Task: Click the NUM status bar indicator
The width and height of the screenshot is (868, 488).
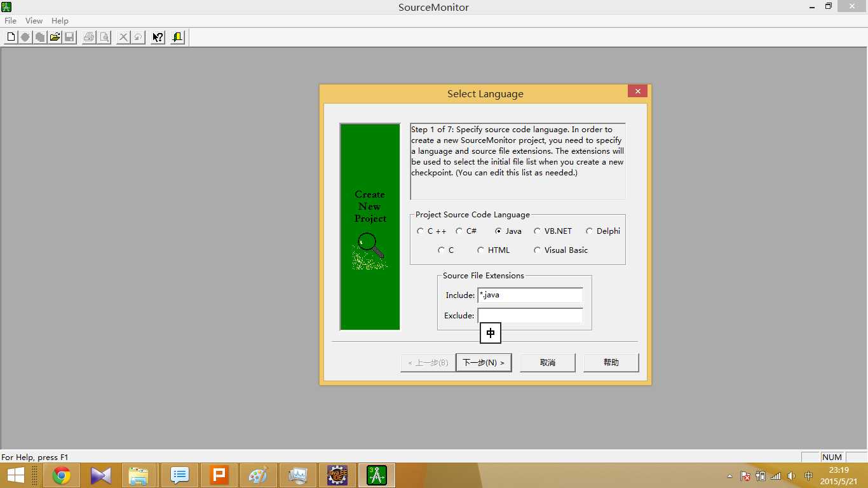Action: pos(832,457)
